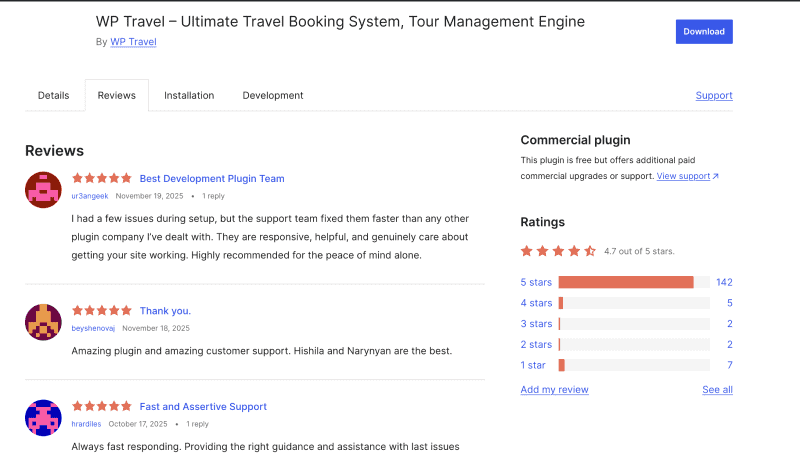The width and height of the screenshot is (800, 460).
Task: Filter reviews by 5 stars
Action: [x=536, y=282]
